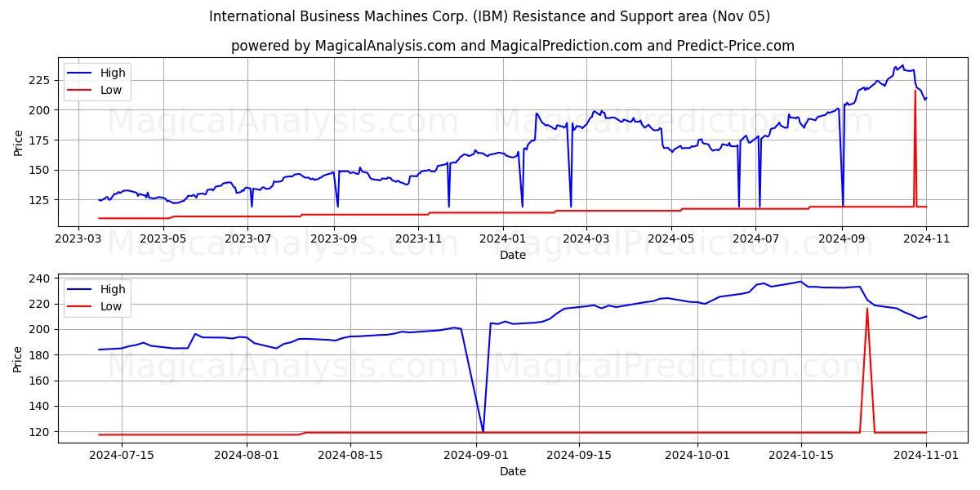Viewport: 980px width, 490px height.
Task: Click the 2024-03 date tick label
Action: click(x=587, y=239)
